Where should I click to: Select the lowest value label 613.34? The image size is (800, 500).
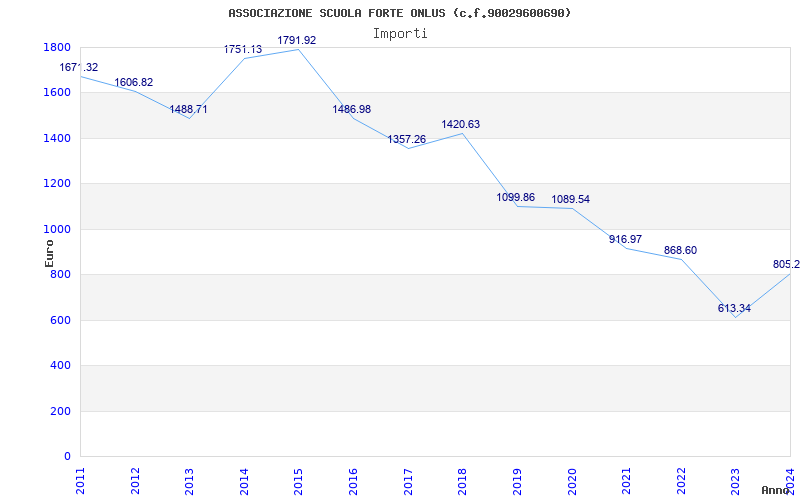pyautogui.click(x=734, y=308)
